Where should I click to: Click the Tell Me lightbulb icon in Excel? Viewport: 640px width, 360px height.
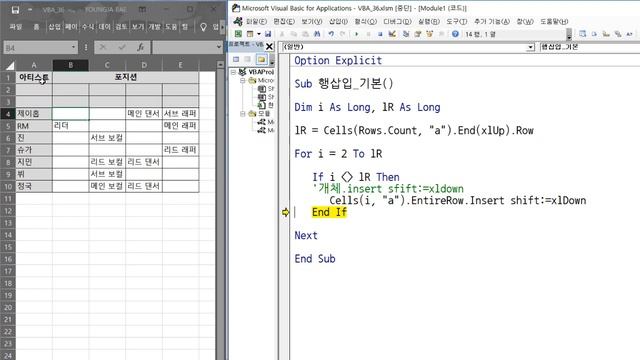[x=203, y=27]
